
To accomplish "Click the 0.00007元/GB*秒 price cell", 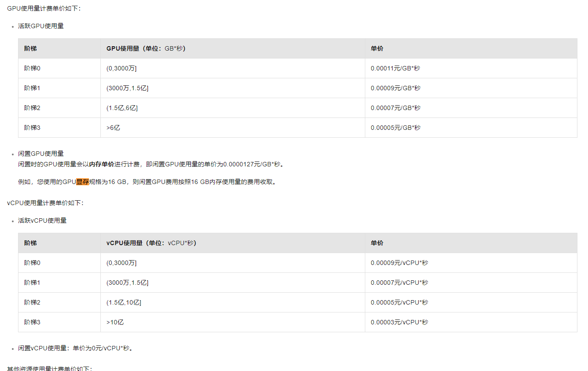I will 395,108.
